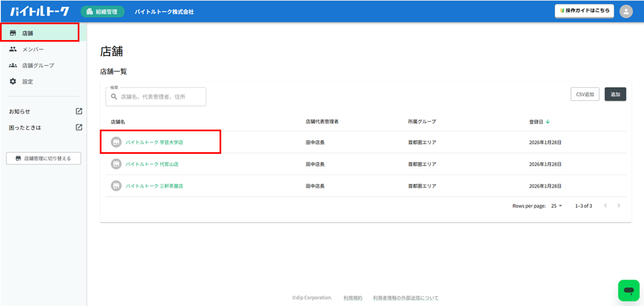This screenshot has width=644, height=306.
Task: Click バイトルトーク株式会社 organization name
Action: pos(164,12)
